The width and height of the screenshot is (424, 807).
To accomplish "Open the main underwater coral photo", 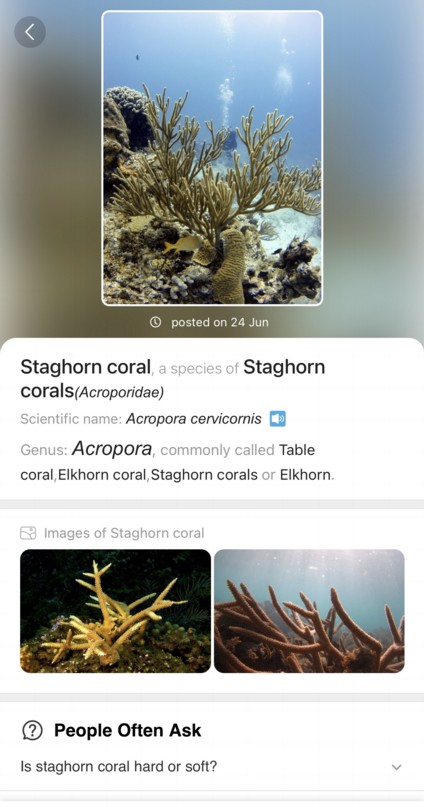I will tap(212, 158).
